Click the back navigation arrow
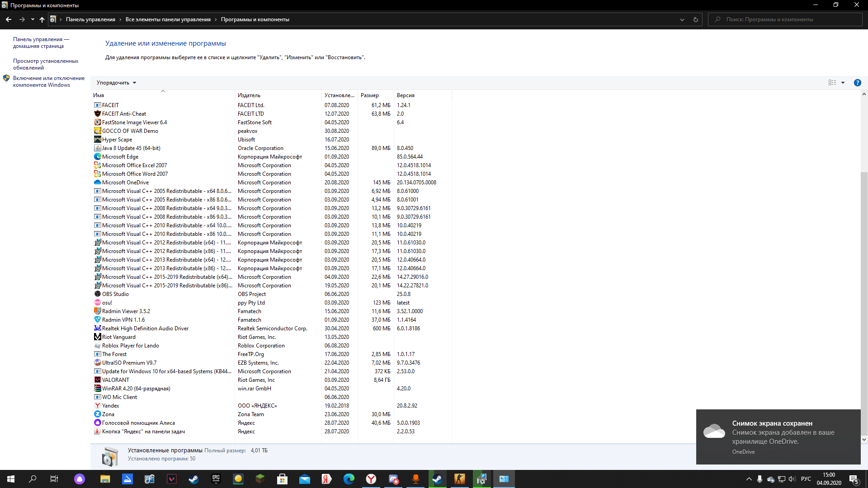The height and width of the screenshot is (488, 868). [x=9, y=19]
